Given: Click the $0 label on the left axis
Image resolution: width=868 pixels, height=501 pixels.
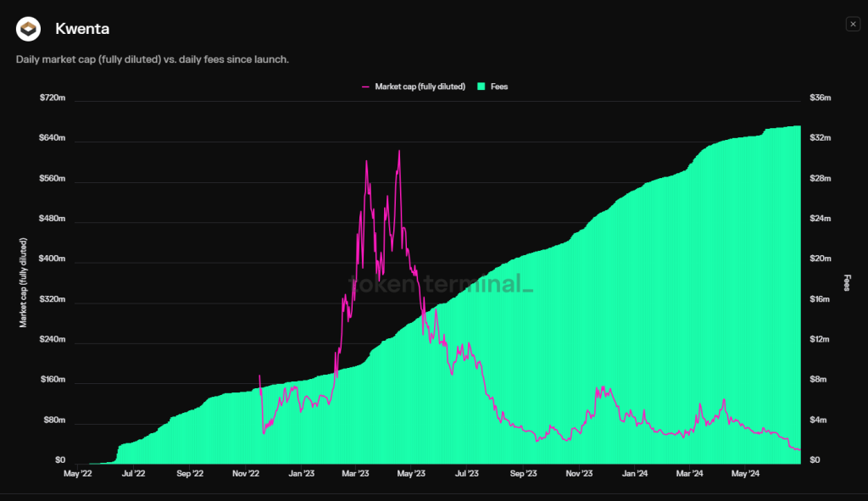Looking at the screenshot, I should [x=58, y=460].
